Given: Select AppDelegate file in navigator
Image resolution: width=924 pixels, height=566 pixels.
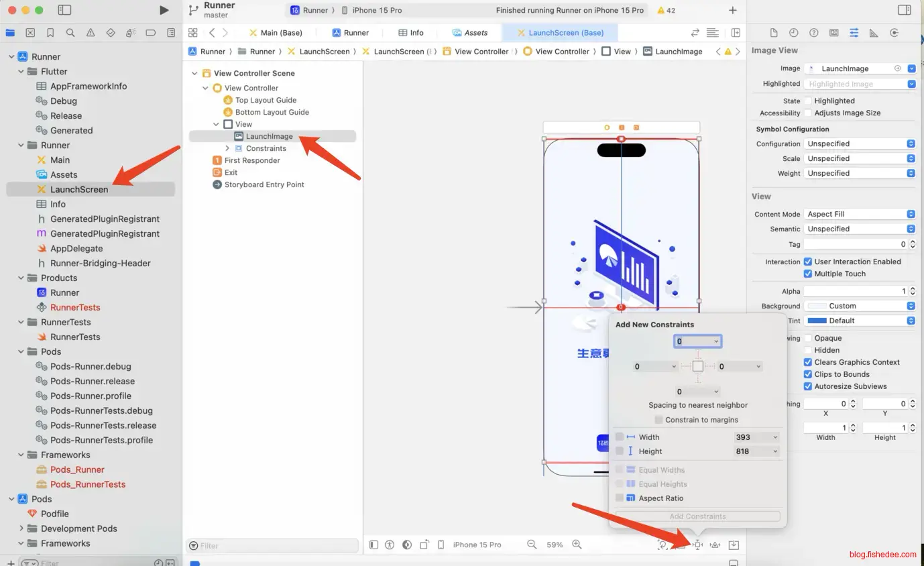Looking at the screenshot, I should 76,248.
